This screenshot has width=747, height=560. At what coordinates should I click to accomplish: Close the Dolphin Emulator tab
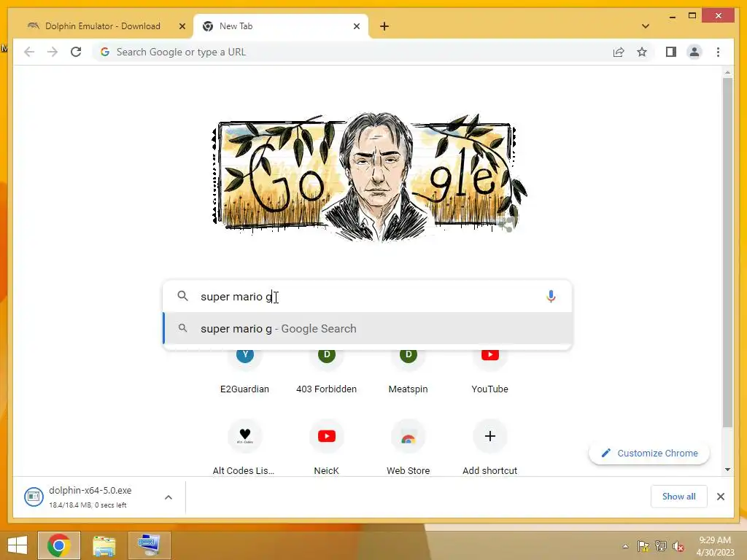click(182, 26)
